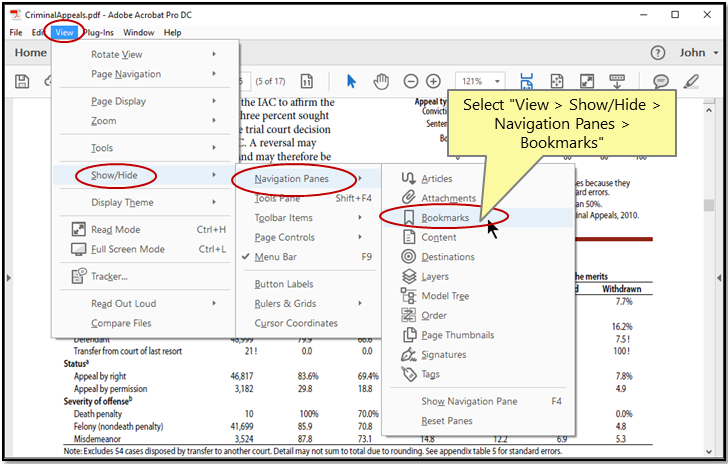Open the Tags navigation pane
The image size is (728, 464).
(478, 374)
